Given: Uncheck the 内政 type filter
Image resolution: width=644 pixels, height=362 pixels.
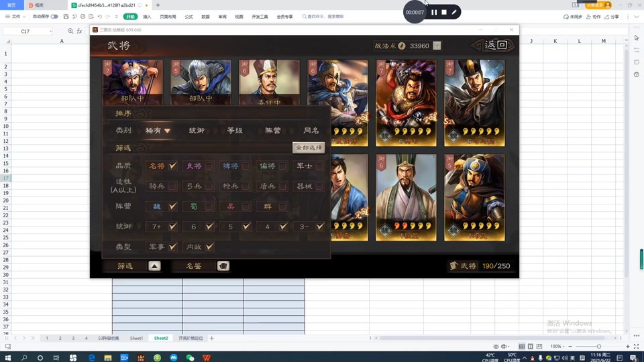Looking at the screenshot, I should [209, 247].
